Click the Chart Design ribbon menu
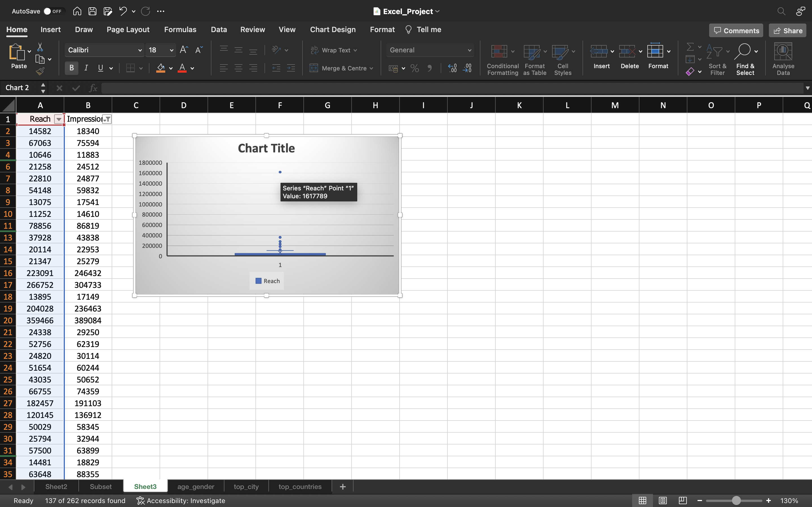This screenshot has width=812, height=507. pos(333,29)
